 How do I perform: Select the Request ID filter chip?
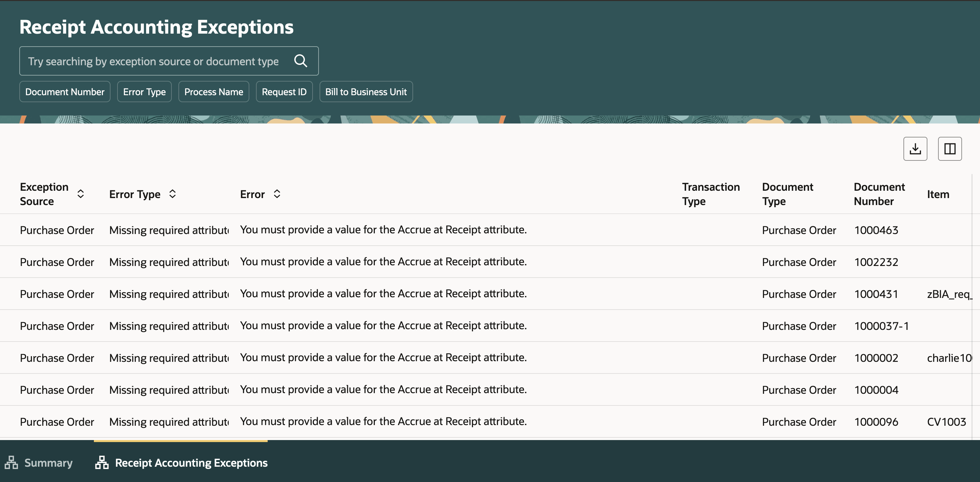pyautogui.click(x=284, y=92)
